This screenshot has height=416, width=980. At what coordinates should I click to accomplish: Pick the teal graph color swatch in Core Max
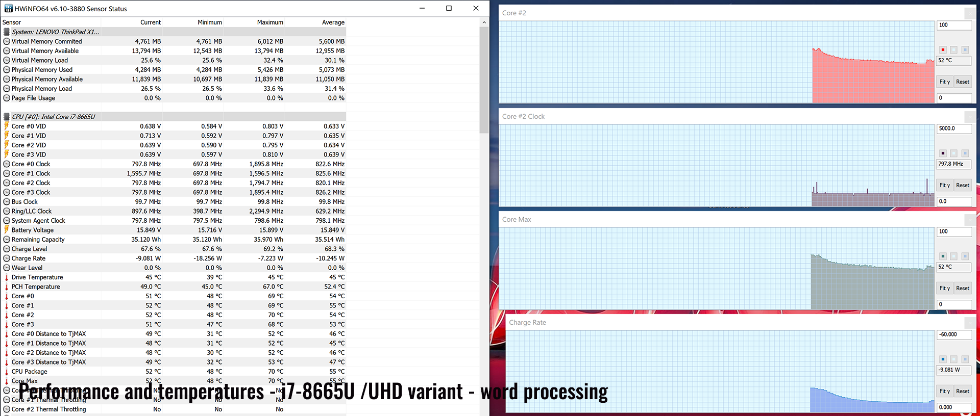[943, 256]
